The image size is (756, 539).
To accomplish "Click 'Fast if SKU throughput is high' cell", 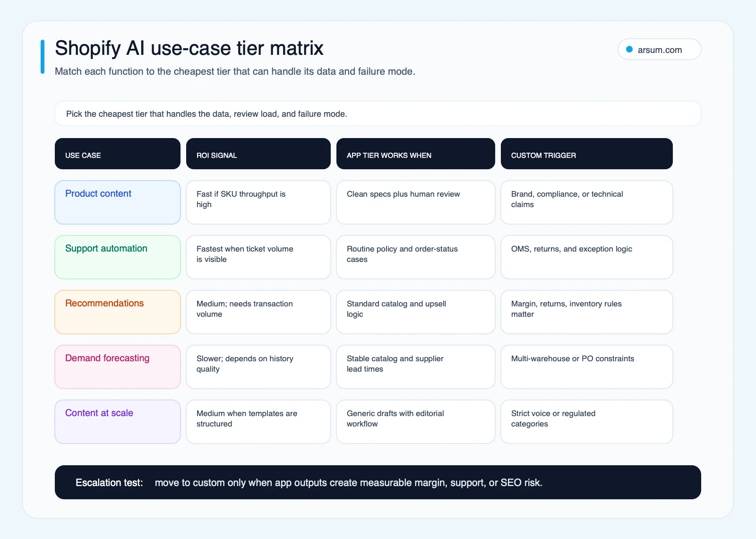I will (258, 202).
